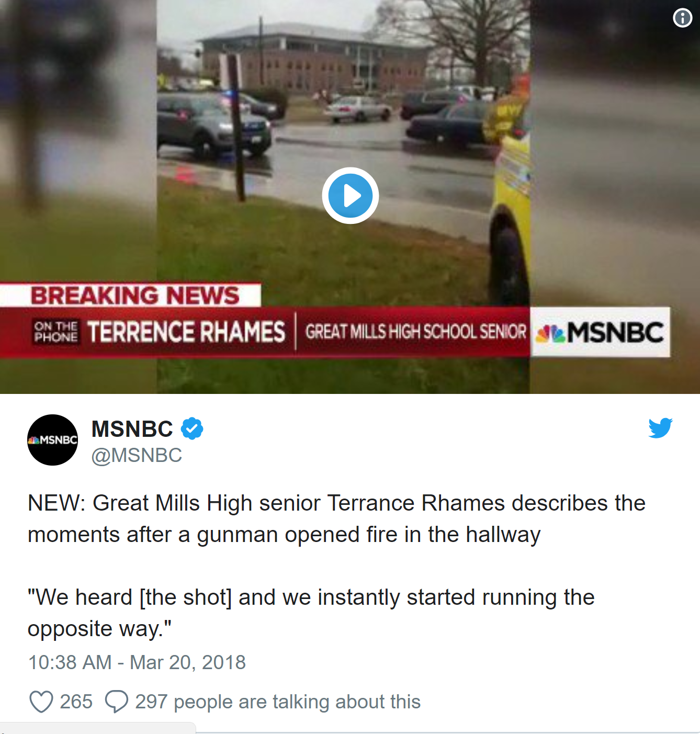Click the school building in the video frame
The image size is (700, 734).
coord(314,59)
